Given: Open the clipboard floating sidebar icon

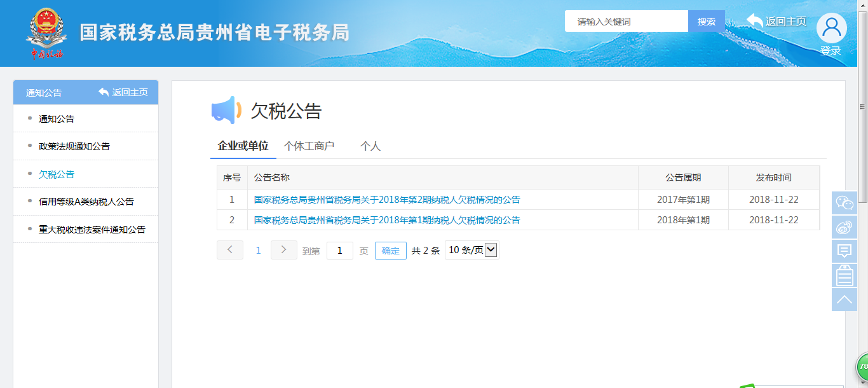Looking at the screenshot, I should 844,275.
